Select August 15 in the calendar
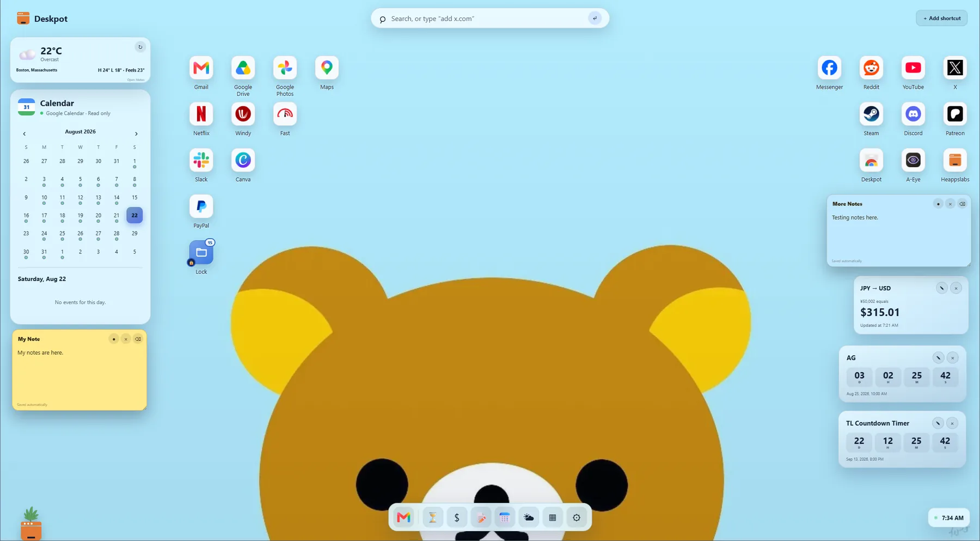This screenshot has height=541, width=980. pyautogui.click(x=134, y=198)
